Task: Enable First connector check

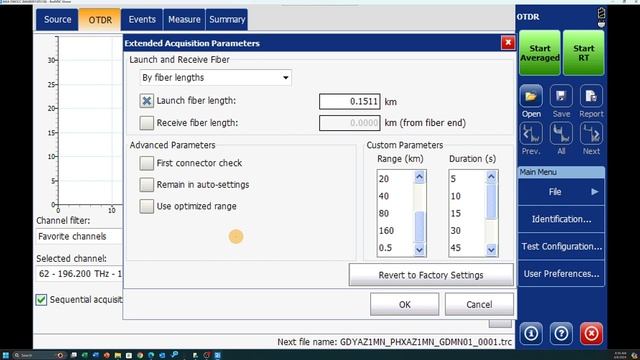Action: point(147,163)
